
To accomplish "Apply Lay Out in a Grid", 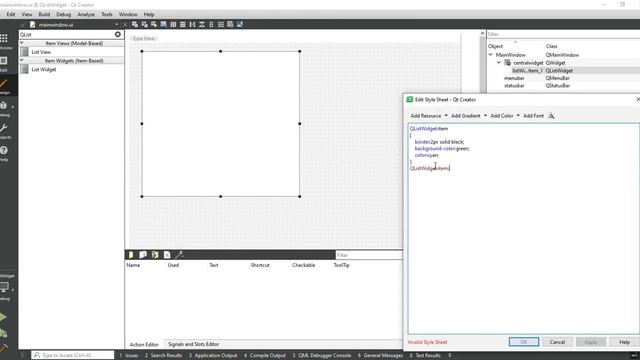I will (221, 24).
